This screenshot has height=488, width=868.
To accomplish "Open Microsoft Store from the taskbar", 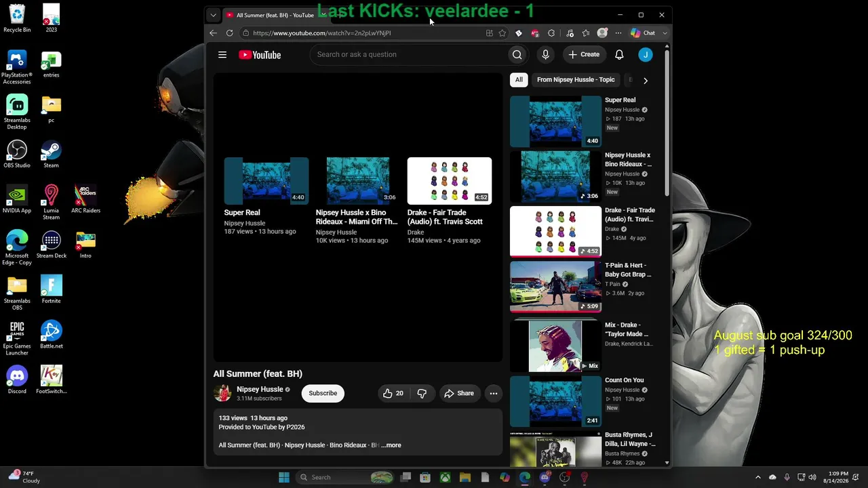I will [x=425, y=477].
